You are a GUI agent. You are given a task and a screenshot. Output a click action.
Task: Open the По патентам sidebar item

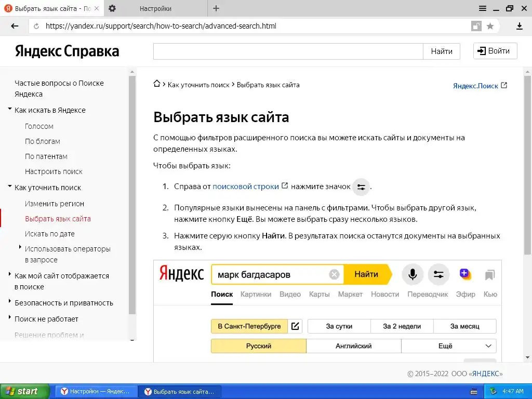tap(46, 156)
